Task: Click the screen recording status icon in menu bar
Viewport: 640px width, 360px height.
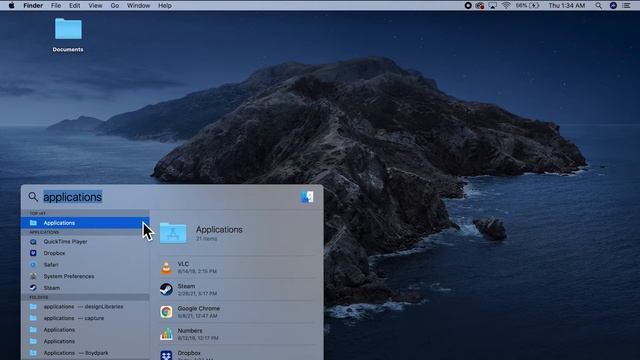Action: 468,5
